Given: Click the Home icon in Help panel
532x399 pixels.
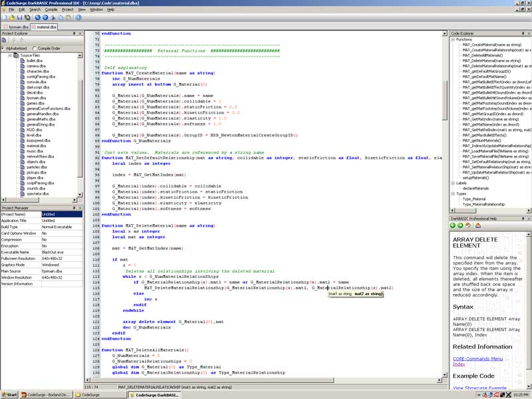Looking at the screenshot, I should point(468,225).
